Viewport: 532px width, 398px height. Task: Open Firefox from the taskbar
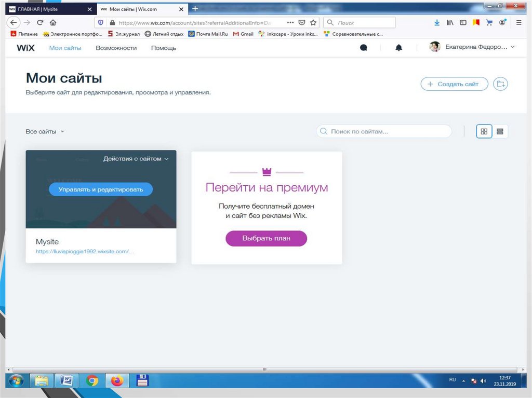[117, 381]
